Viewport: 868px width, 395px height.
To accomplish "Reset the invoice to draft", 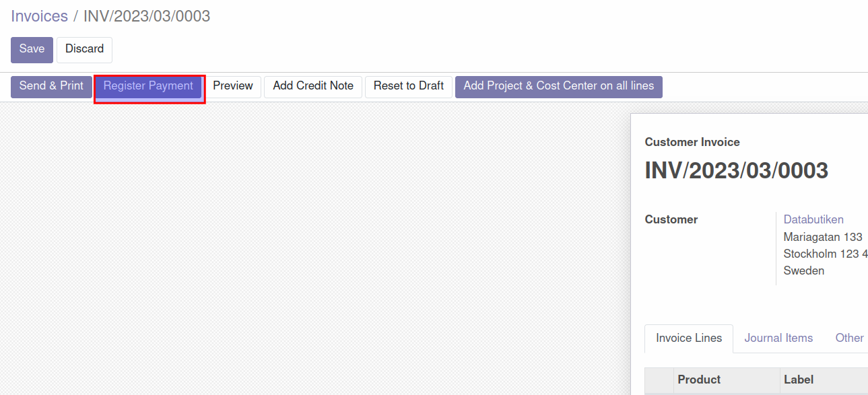I will tap(409, 87).
